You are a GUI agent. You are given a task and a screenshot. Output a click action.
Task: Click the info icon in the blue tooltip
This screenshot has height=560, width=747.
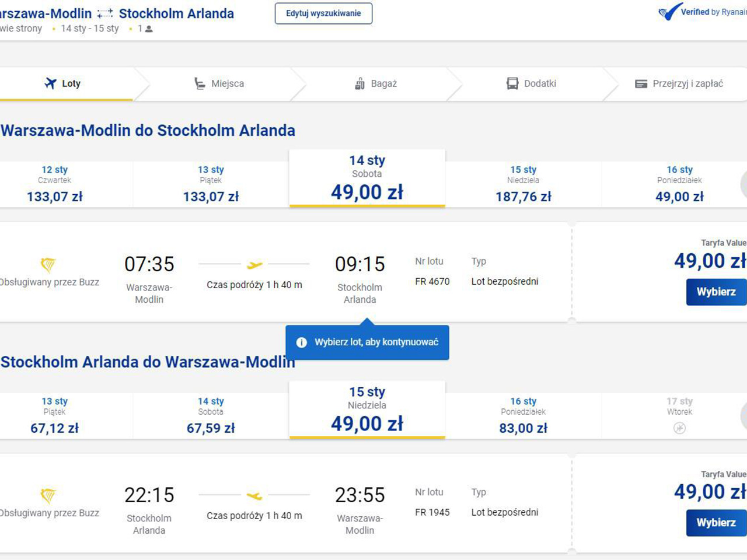pos(301,342)
